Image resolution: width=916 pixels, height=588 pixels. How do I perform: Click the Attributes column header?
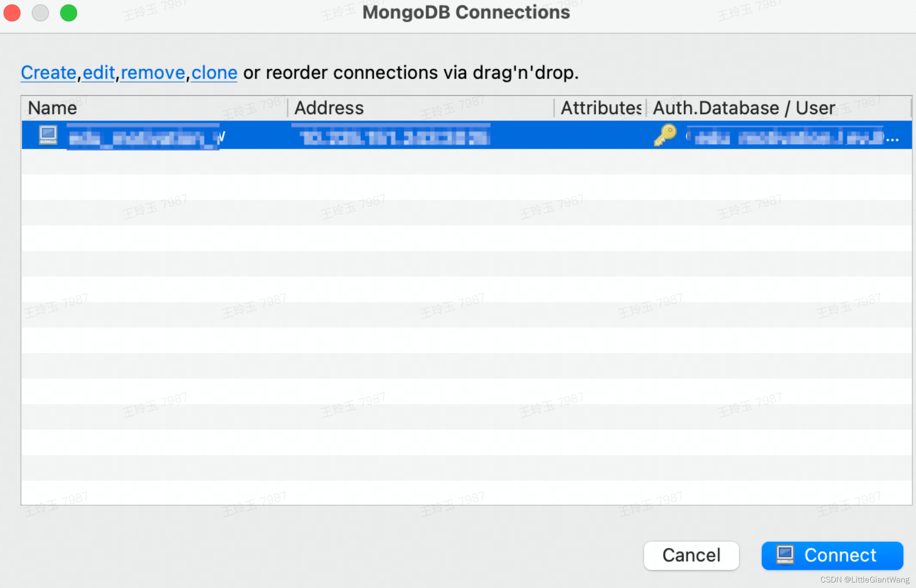coord(600,108)
